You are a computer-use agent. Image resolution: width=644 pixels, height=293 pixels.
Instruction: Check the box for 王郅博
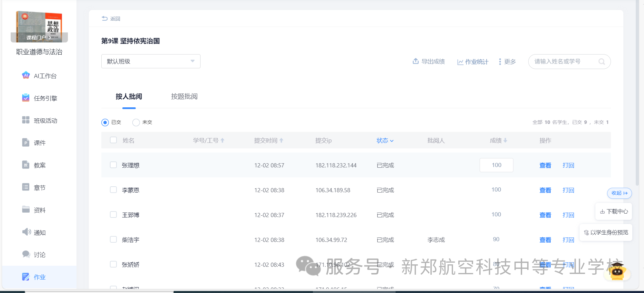coord(113,214)
